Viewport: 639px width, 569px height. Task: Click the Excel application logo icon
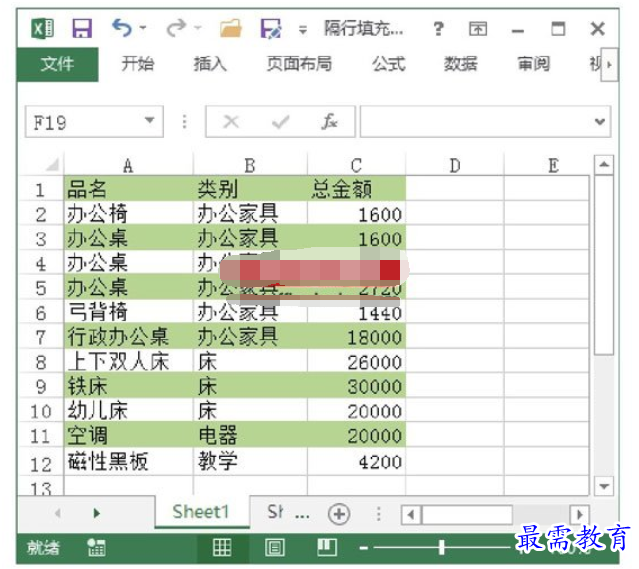[43, 29]
